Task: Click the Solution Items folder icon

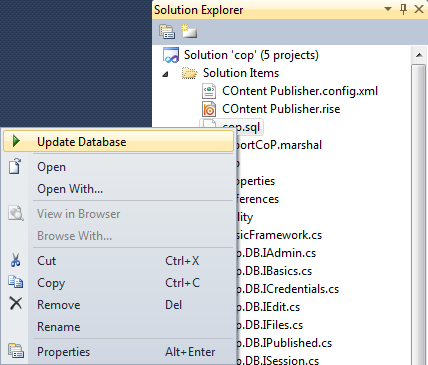Action: [x=189, y=73]
